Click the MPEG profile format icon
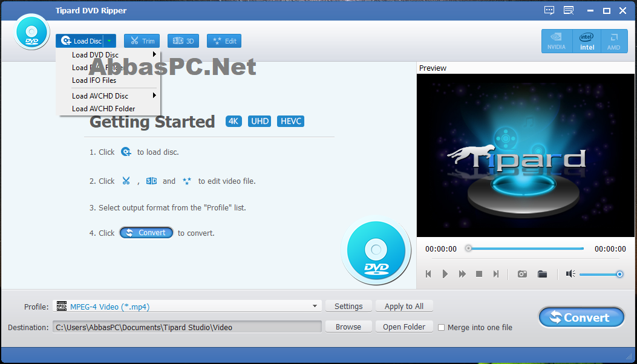Viewport: 637px width, 364px height. pyautogui.click(x=61, y=306)
